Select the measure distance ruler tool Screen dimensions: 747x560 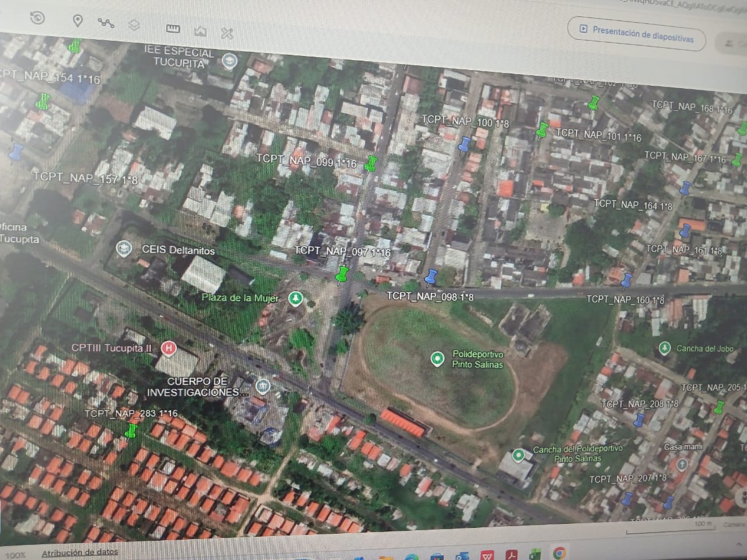[x=173, y=28]
